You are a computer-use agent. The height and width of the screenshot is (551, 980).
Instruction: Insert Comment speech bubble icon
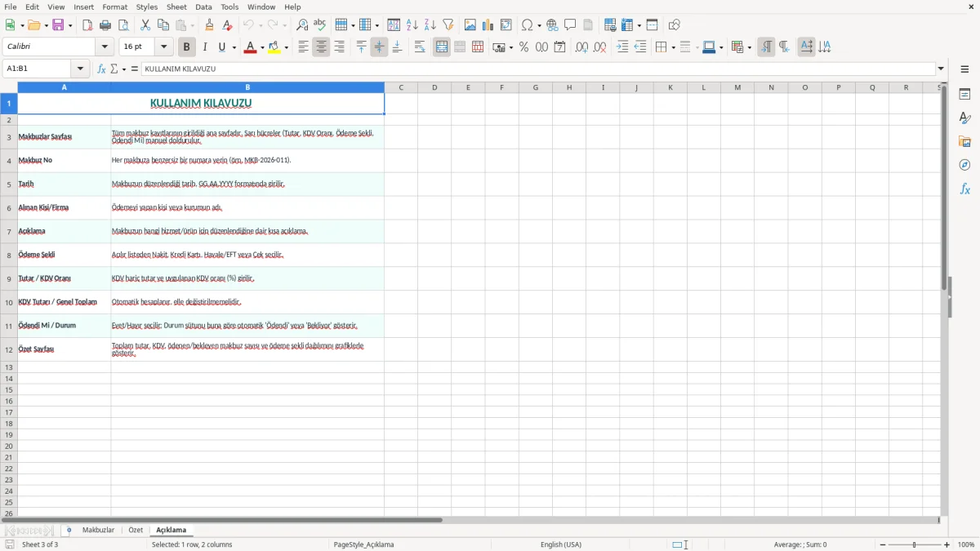coord(571,25)
